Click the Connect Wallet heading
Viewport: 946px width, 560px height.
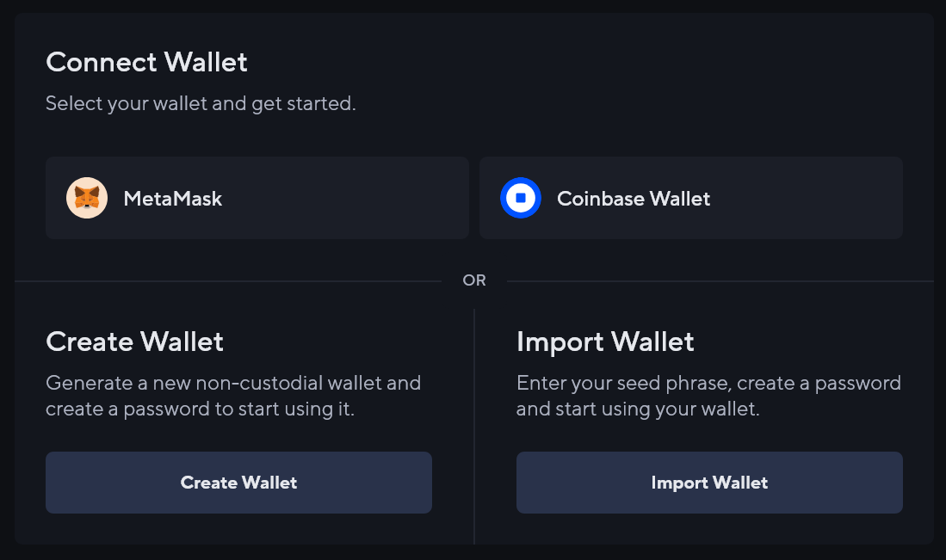(146, 62)
